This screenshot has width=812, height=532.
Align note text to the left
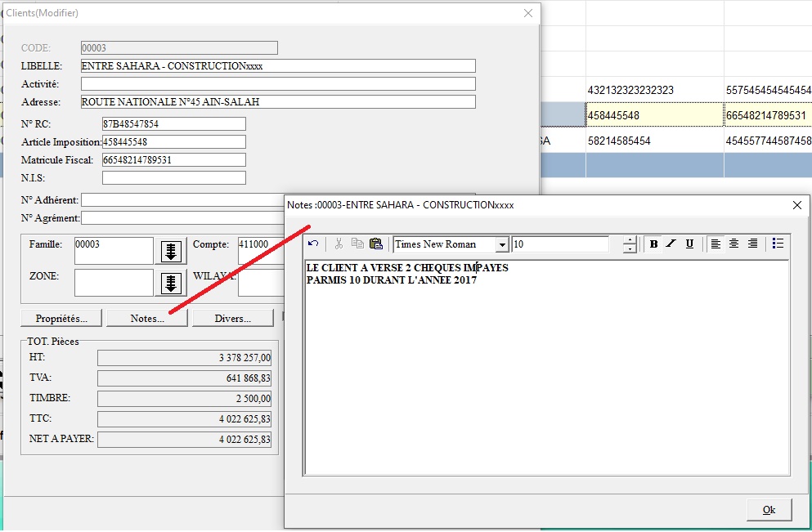pyautogui.click(x=716, y=244)
